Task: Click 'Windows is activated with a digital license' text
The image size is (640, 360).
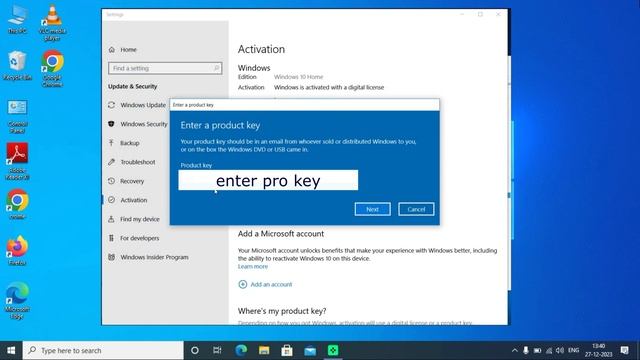Action: [329, 87]
